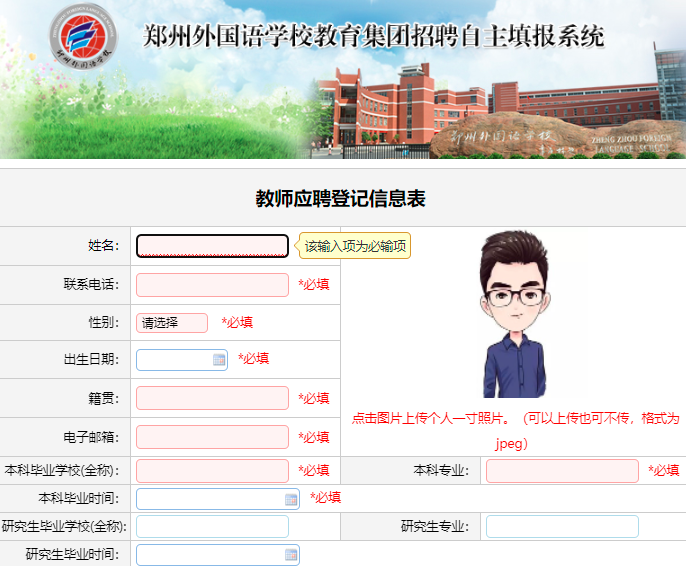The width and height of the screenshot is (686, 566).
Task: Click the 点击图片上传个人一寸照片 instruction text
Action: point(432,418)
